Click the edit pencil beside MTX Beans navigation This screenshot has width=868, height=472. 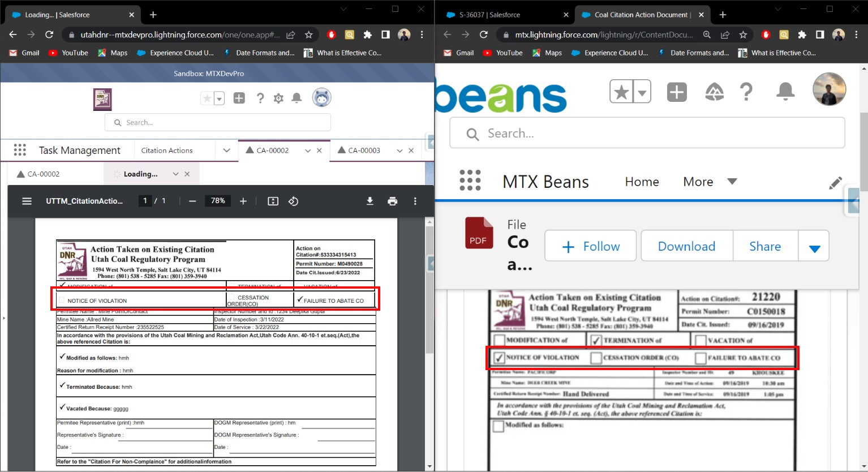(x=836, y=183)
